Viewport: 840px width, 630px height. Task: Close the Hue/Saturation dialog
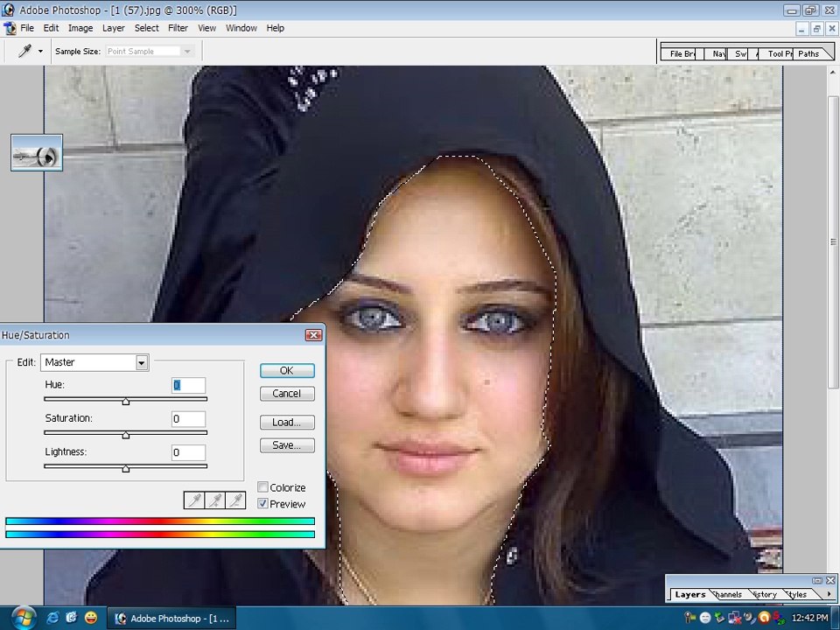313,335
